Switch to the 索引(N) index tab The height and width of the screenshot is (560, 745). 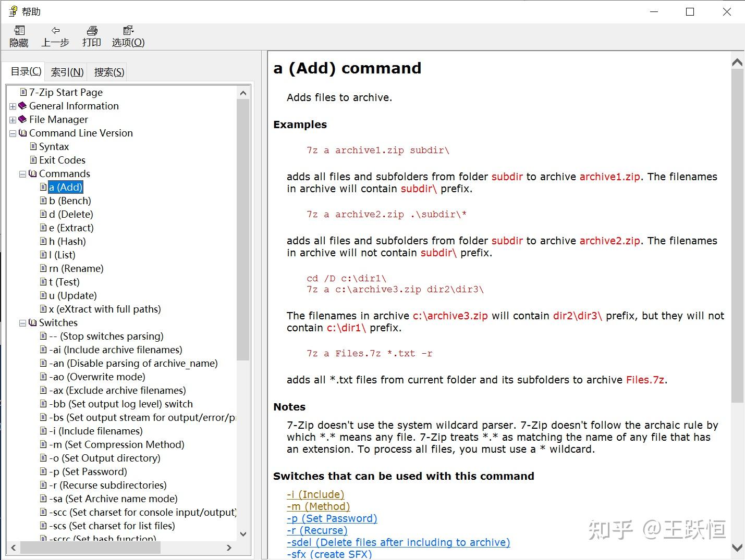point(67,72)
